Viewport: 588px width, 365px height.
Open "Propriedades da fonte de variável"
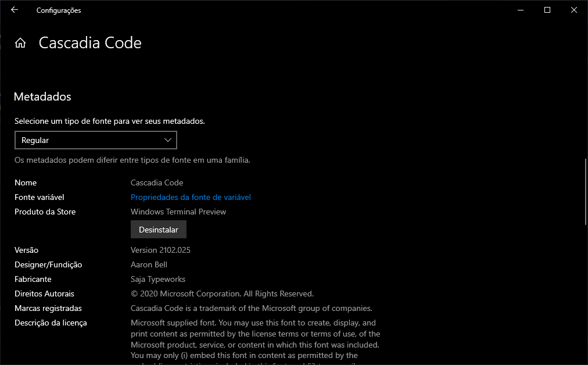[191, 197]
